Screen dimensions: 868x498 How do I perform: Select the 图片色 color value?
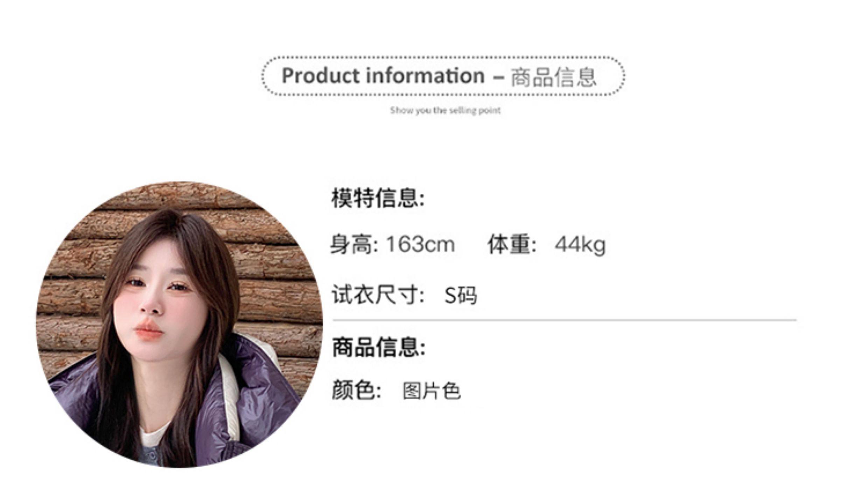point(432,391)
